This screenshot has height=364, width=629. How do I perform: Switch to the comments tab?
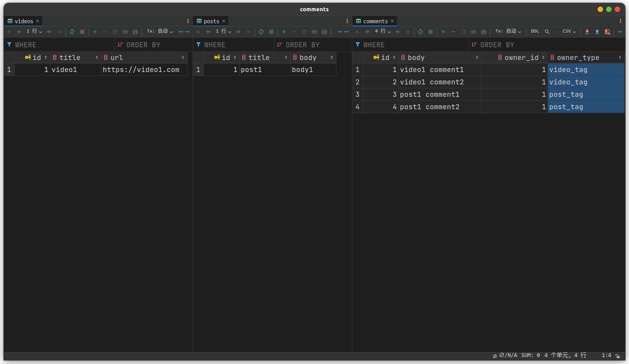point(375,21)
